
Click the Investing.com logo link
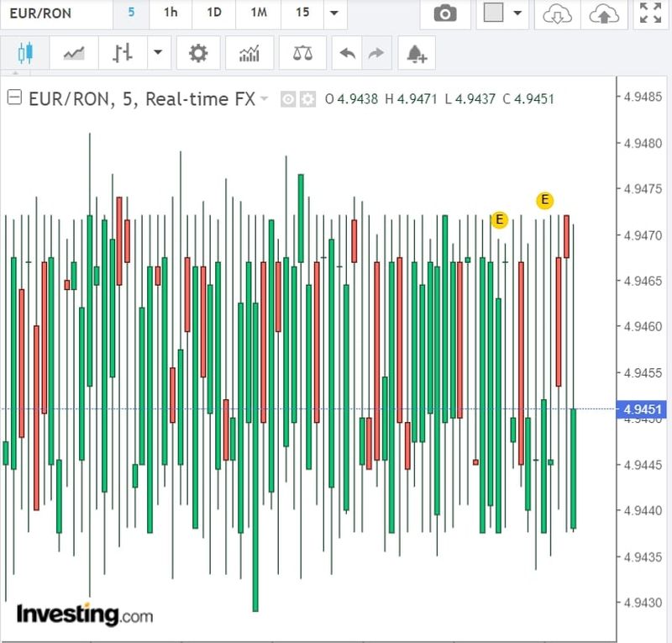[84, 614]
